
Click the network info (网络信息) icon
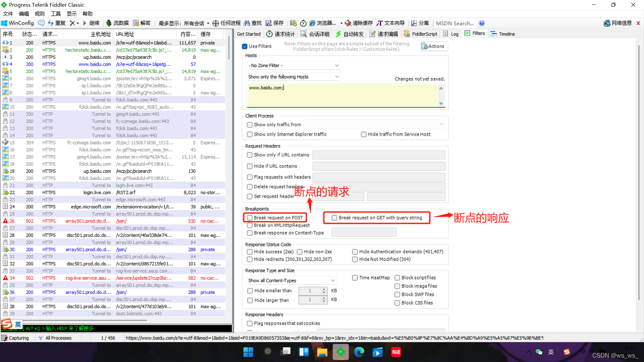(x=607, y=23)
